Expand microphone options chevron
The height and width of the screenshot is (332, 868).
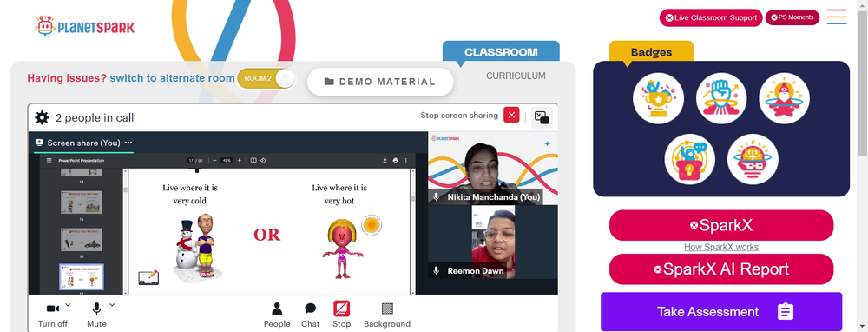point(112,305)
